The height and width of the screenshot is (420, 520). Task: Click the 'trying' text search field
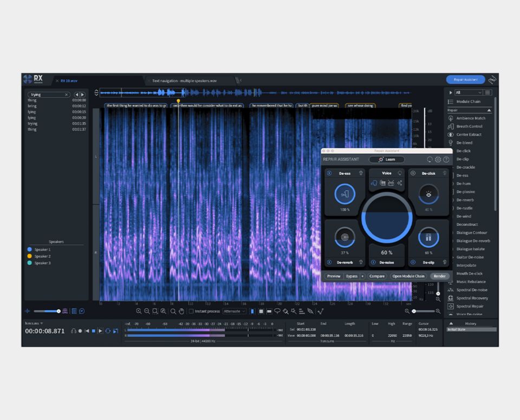point(47,94)
